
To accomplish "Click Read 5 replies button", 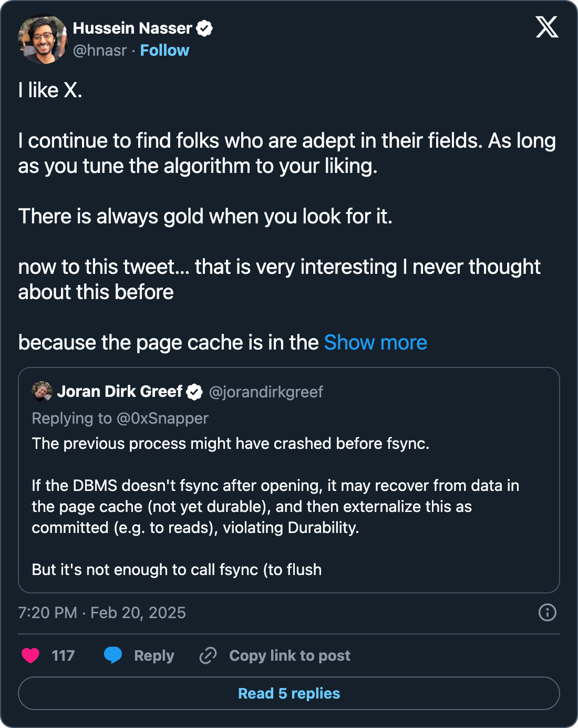I will coord(289,693).
